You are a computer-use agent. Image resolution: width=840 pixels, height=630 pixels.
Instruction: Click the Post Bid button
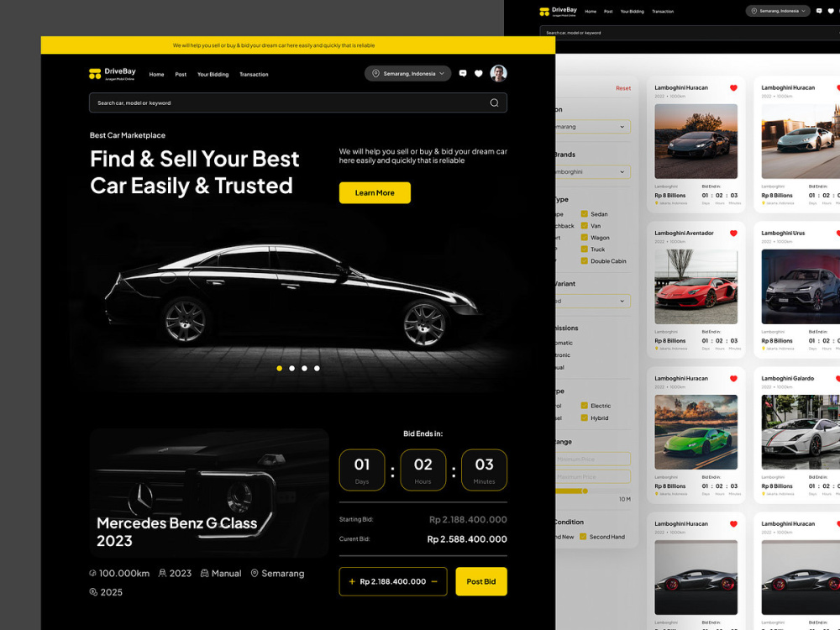point(481,581)
